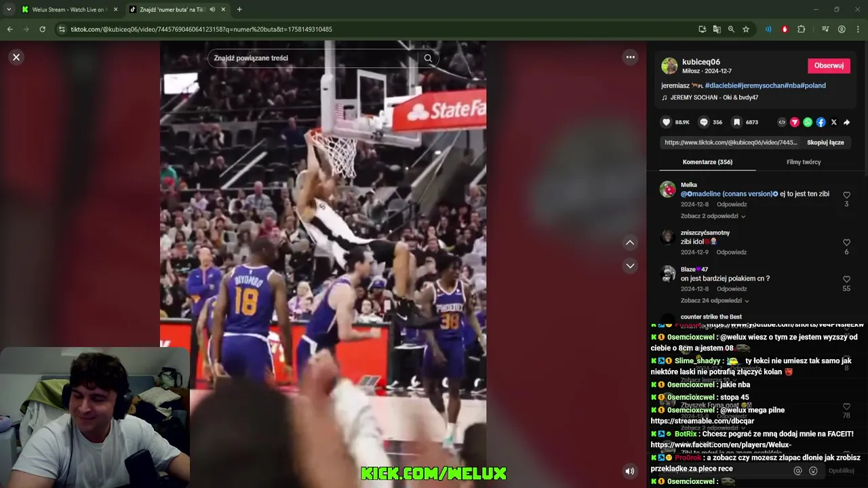Open the red hand blocker extension
This screenshot has height=488, width=868.
[x=785, y=29]
